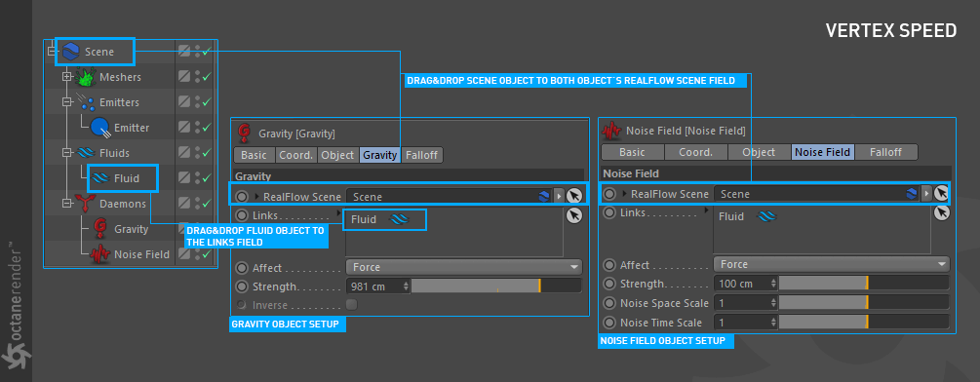The image size is (980, 382).
Task: Select the blue Emitter object icon
Action: [x=99, y=128]
